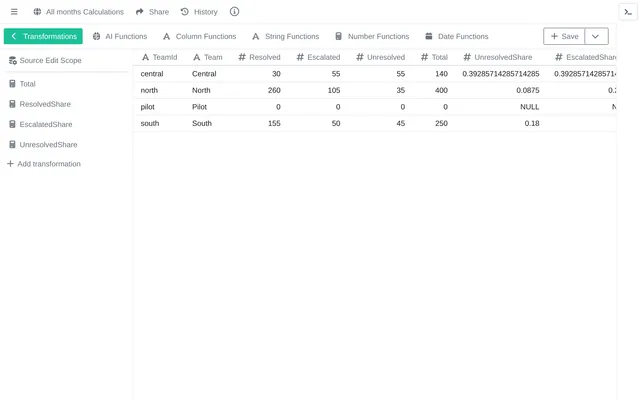This screenshot has width=640, height=400.
Task: Click the Unresolved value 45
Action: (401, 123)
